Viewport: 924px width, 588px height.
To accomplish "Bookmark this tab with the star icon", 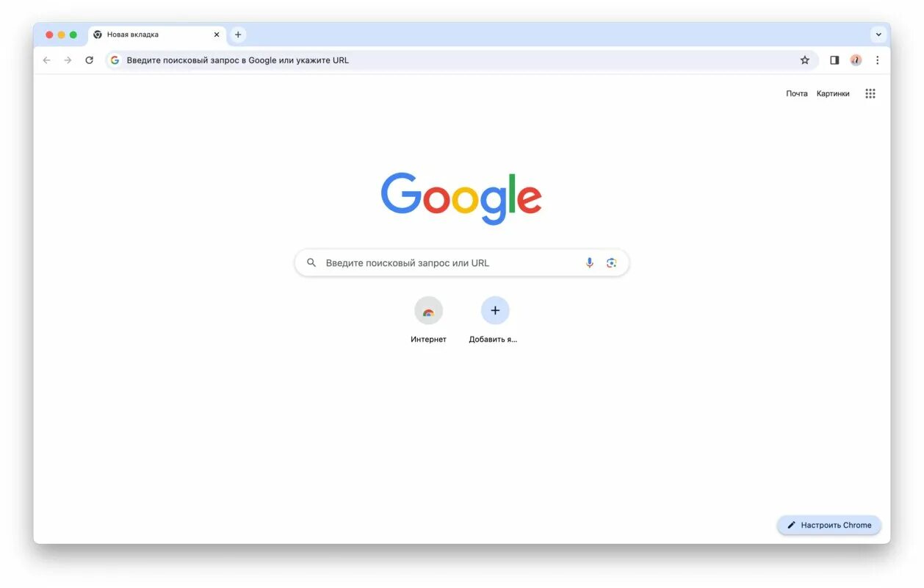I will (804, 60).
